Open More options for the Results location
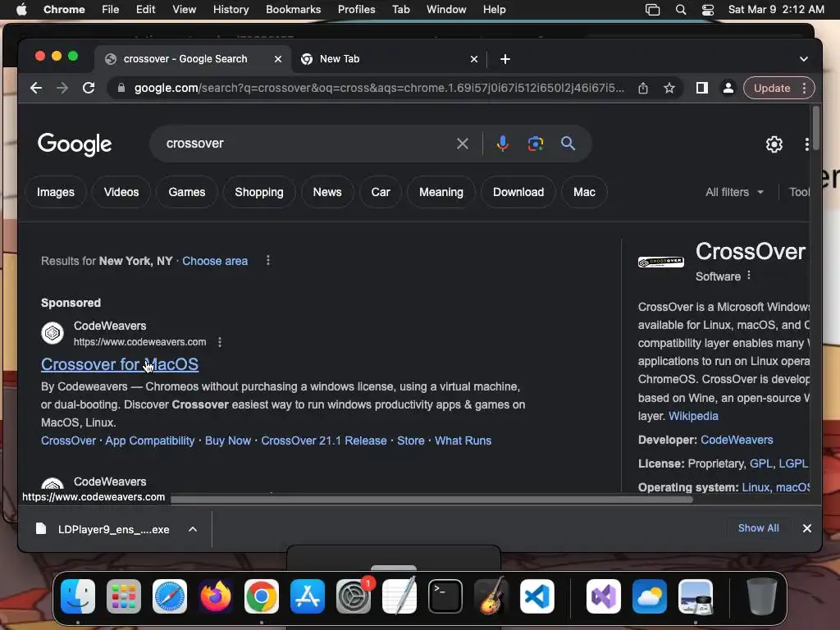 pyautogui.click(x=268, y=260)
